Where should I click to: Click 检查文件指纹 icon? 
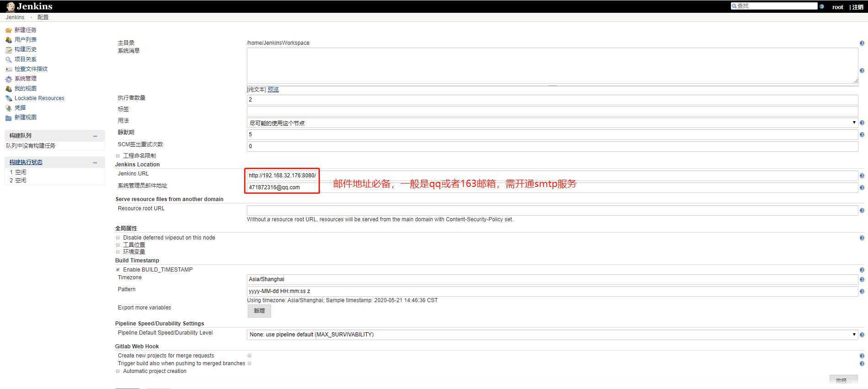click(x=9, y=69)
